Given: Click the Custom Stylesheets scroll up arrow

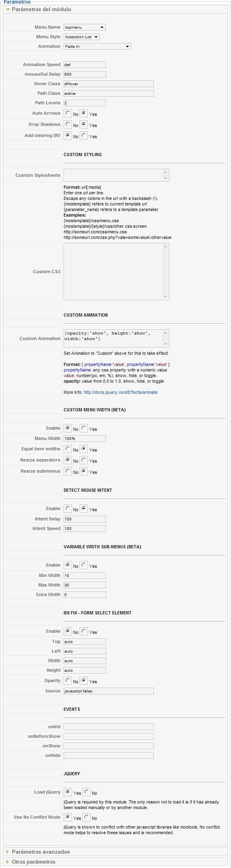Looking at the screenshot, I should (166, 172).
